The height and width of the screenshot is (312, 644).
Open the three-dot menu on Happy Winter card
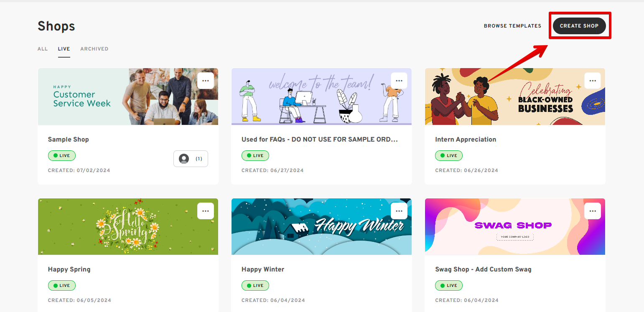pos(399,211)
